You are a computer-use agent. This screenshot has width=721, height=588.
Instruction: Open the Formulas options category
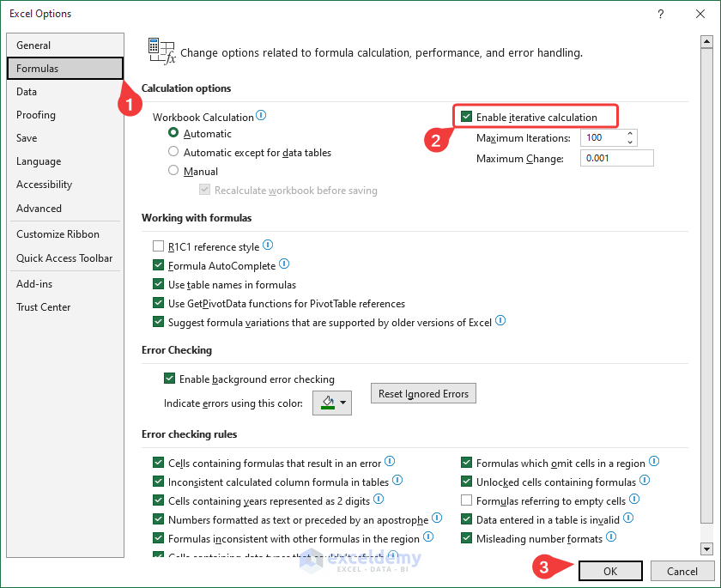point(65,69)
